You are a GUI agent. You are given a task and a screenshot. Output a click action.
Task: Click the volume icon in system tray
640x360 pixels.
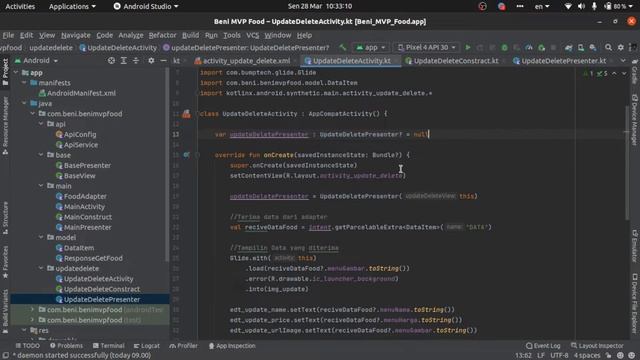[581, 6]
